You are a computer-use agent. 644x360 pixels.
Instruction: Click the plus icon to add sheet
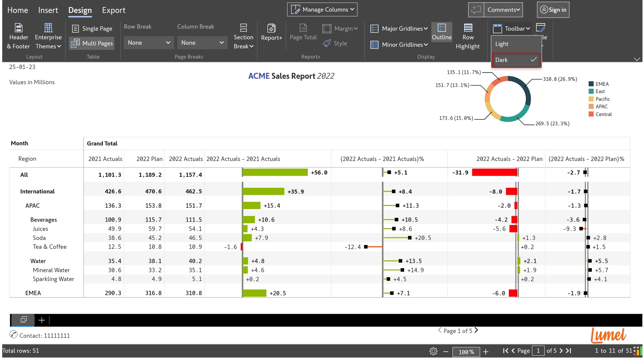[x=42, y=320]
